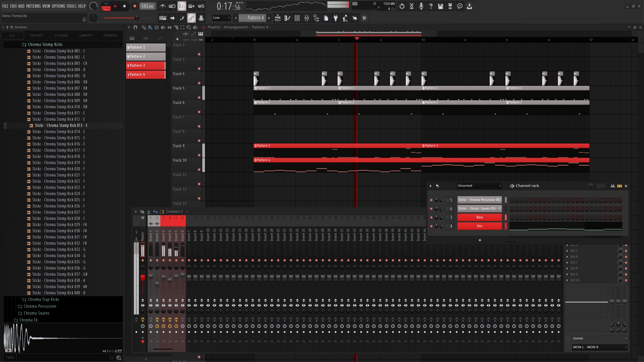Open the Piano roll view button
The image size is (644, 362).
point(287,18)
